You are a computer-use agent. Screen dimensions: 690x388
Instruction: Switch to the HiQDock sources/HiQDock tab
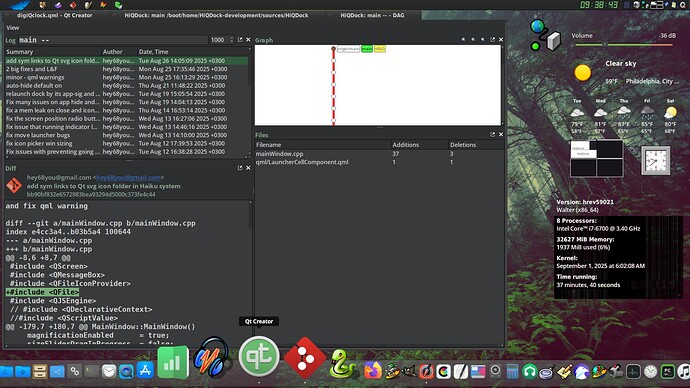pos(216,15)
